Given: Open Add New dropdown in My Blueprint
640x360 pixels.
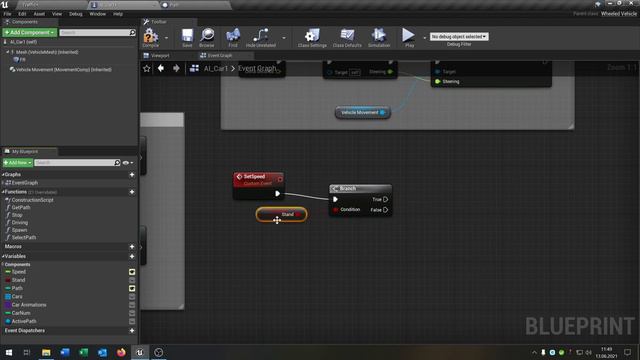Looking at the screenshot, I should click(x=18, y=162).
